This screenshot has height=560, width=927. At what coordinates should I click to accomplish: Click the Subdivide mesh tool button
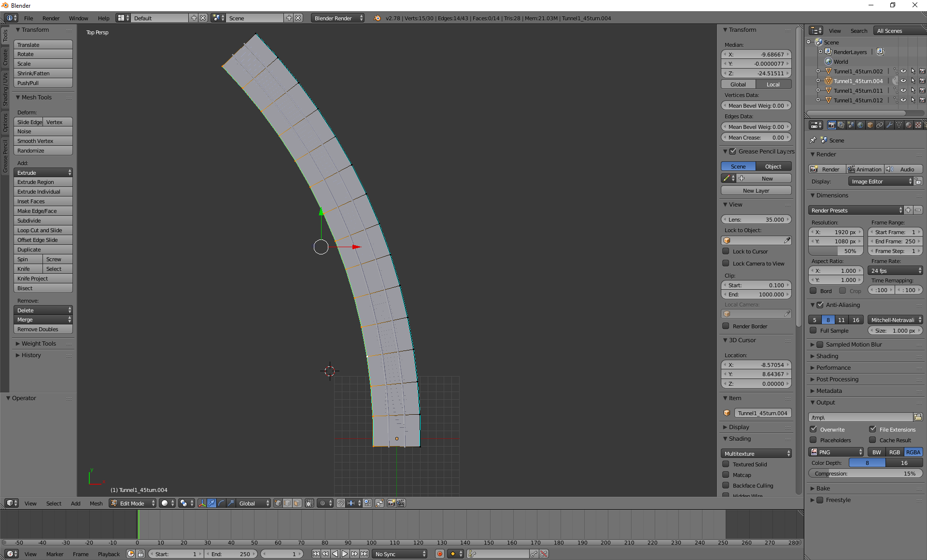coord(43,221)
